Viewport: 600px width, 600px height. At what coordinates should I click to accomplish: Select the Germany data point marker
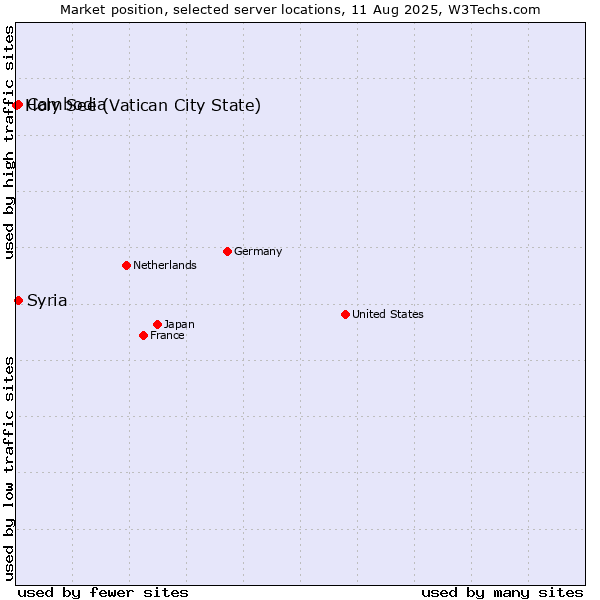point(227,251)
